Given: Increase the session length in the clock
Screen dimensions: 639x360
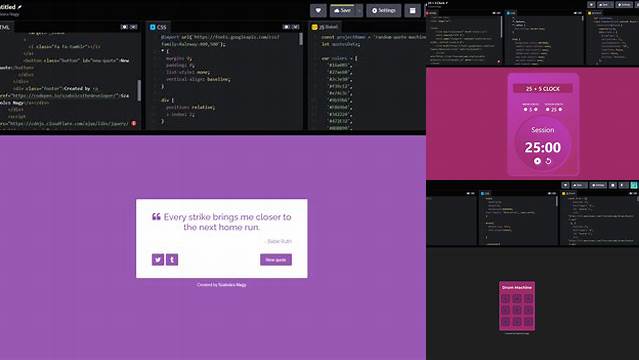Looking at the screenshot, I should (x=560, y=109).
